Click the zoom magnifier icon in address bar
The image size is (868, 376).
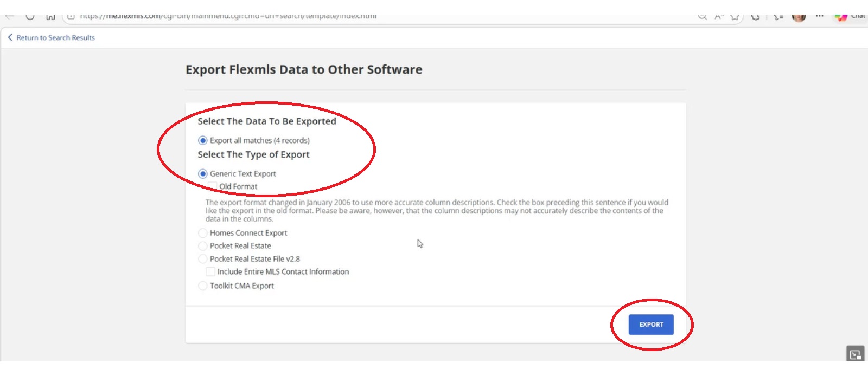(x=702, y=16)
